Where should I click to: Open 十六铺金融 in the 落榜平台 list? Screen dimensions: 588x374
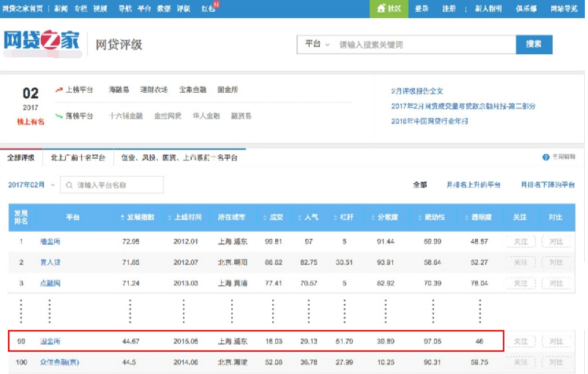126,116
